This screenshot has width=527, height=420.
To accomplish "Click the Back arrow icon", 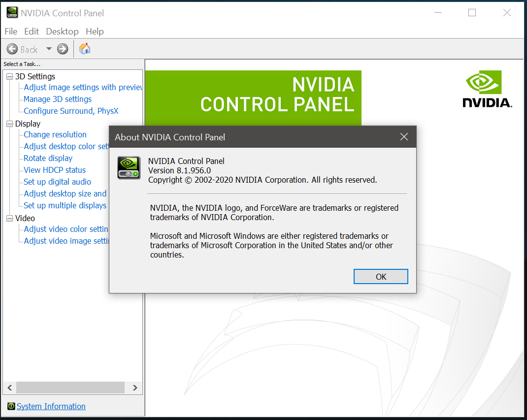I will click(x=12, y=49).
